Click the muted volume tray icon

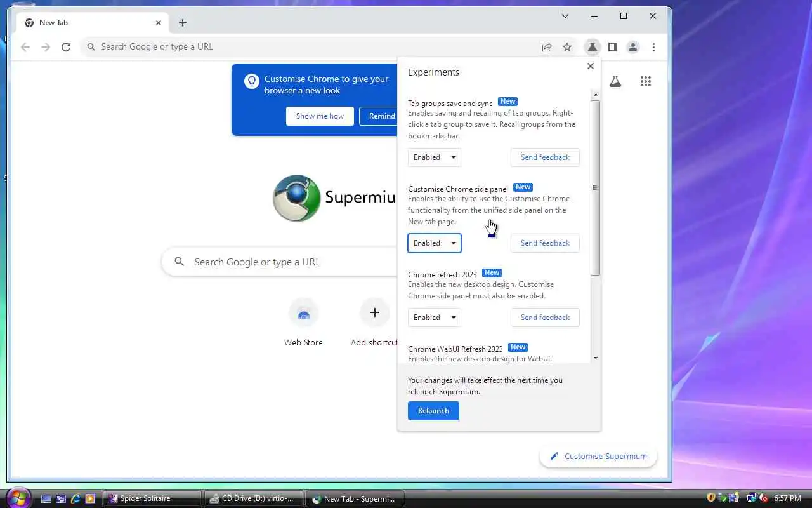pyautogui.click(x=763, y=498)
